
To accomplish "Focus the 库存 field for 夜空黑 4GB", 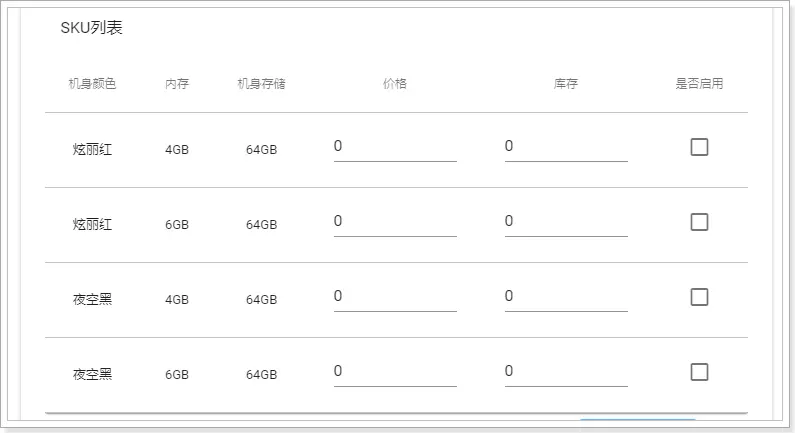I will click(566, 297).
